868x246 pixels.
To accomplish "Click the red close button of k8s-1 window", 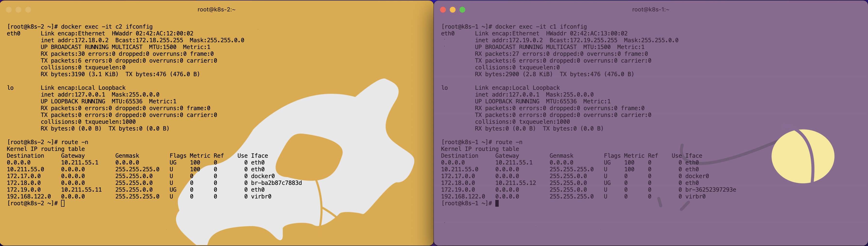I will (443, 10).
